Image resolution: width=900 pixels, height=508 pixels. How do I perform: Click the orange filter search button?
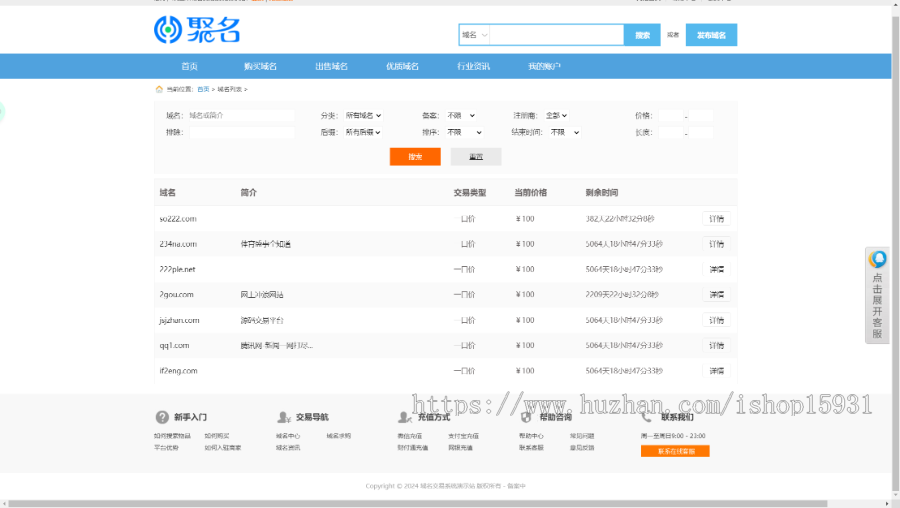415,157
